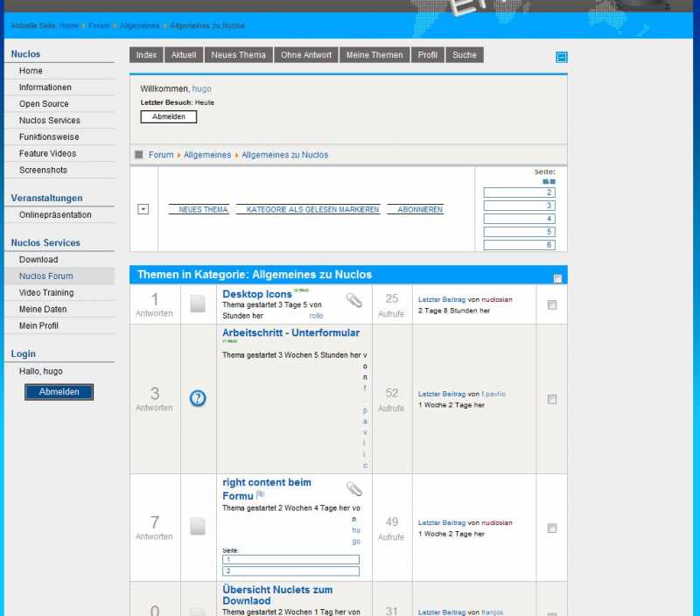Screen dimensions: 700x616
Task: Go to category page 2 in Seite list
Action: [519, 192]
